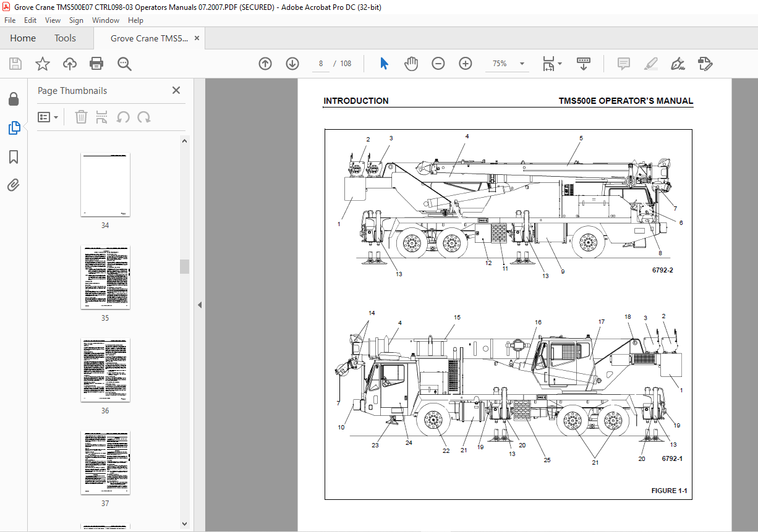Open the Sign menu
758x532 pixels.
(76, 20)
